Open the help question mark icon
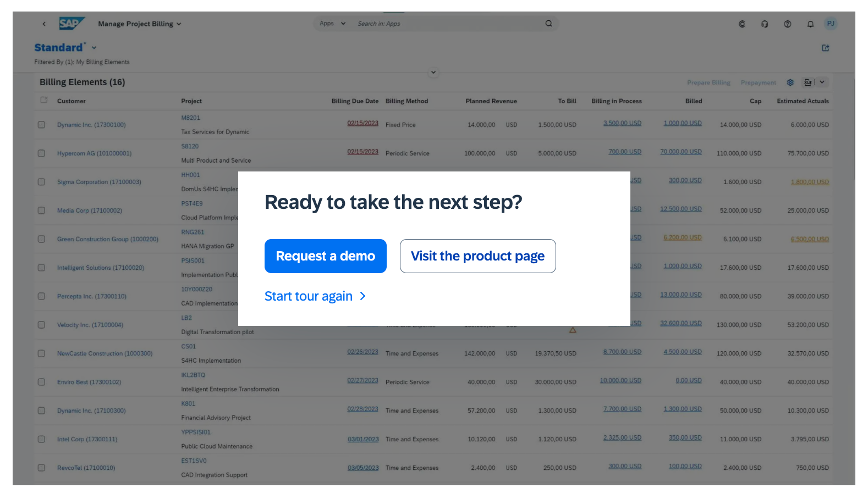This screenshot has width=868, height=499. click(788, 24)
